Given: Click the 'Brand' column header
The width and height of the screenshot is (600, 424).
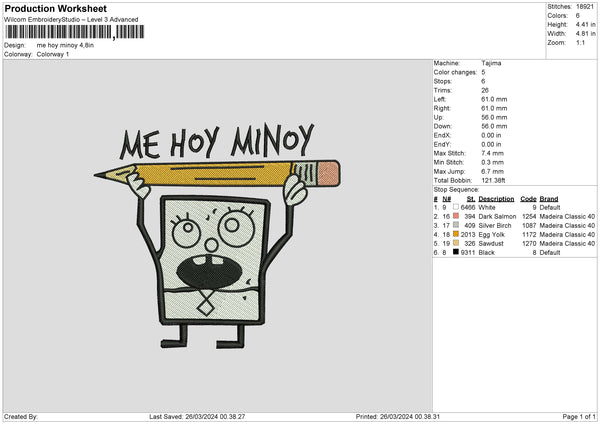Looking at the screenshot, I should (x=549, y=199).
